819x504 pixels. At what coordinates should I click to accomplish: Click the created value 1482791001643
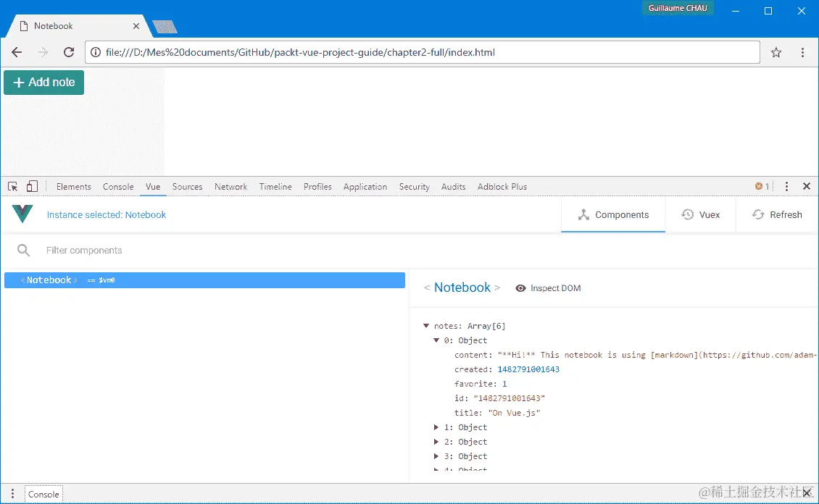coord(528,369)
